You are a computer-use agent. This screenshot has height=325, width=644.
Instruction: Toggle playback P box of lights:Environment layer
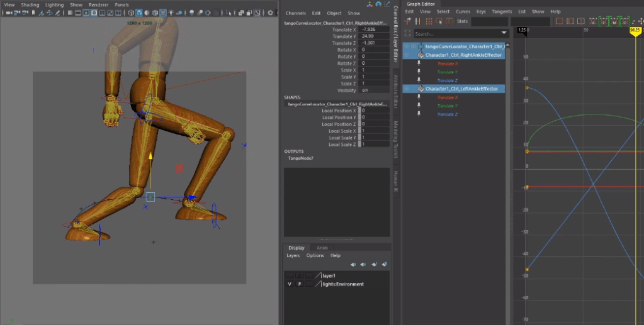[x=300, y=284]
